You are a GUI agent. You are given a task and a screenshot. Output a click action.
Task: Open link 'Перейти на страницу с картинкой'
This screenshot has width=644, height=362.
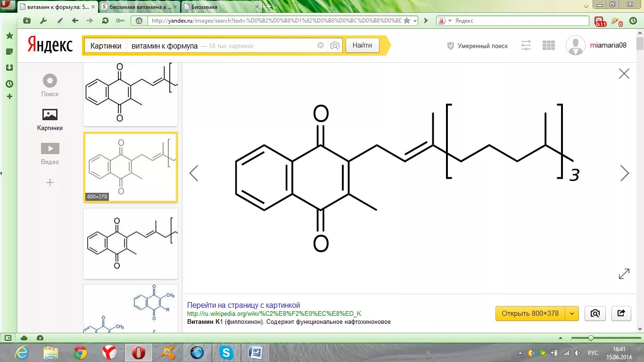pyautogui.click(x=243, y=305)
